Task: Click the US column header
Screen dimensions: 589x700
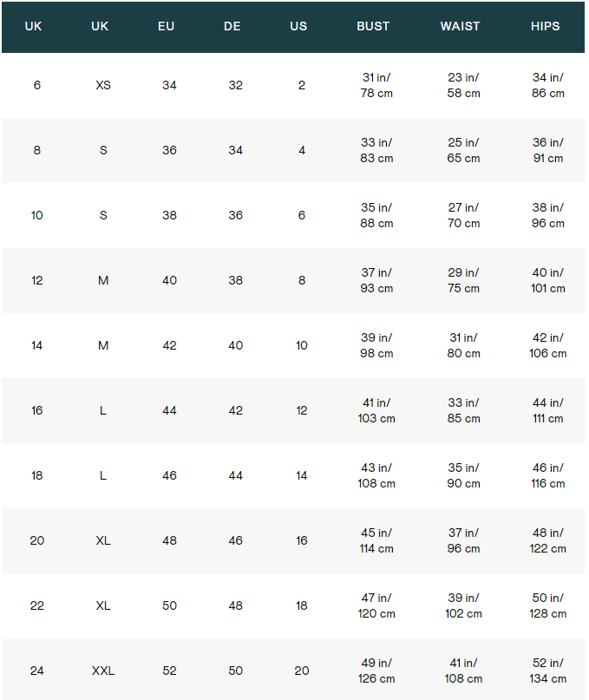Action: [298, 26]
